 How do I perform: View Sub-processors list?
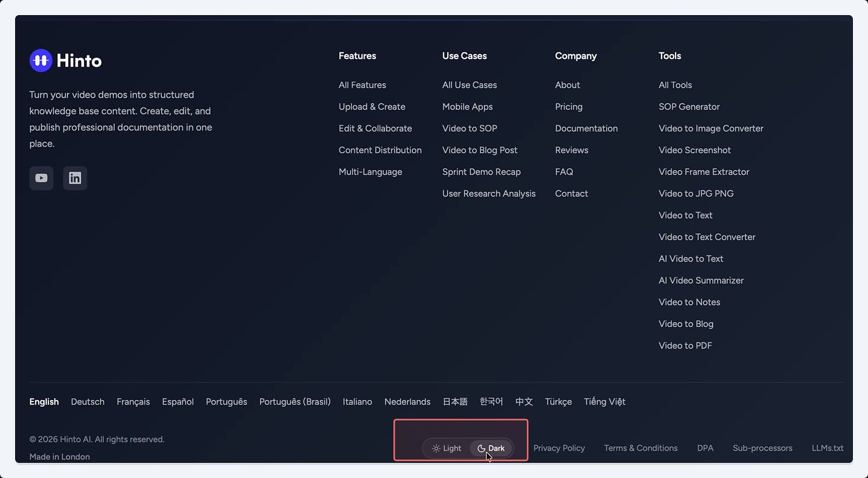763,448
